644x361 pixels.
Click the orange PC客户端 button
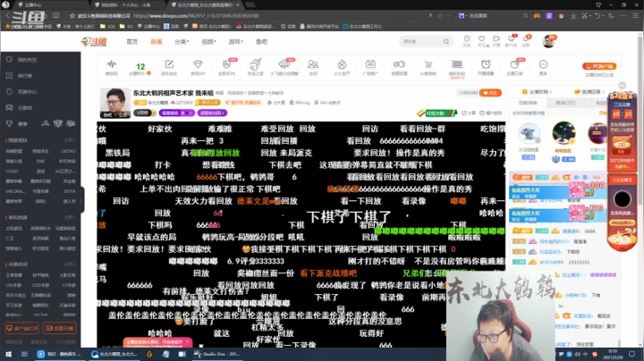(x=599, y=66)
